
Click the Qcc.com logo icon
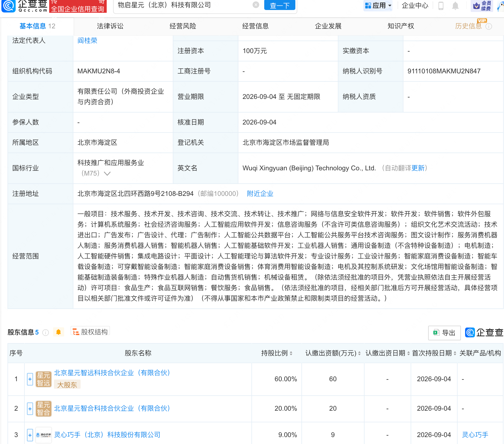8,6
